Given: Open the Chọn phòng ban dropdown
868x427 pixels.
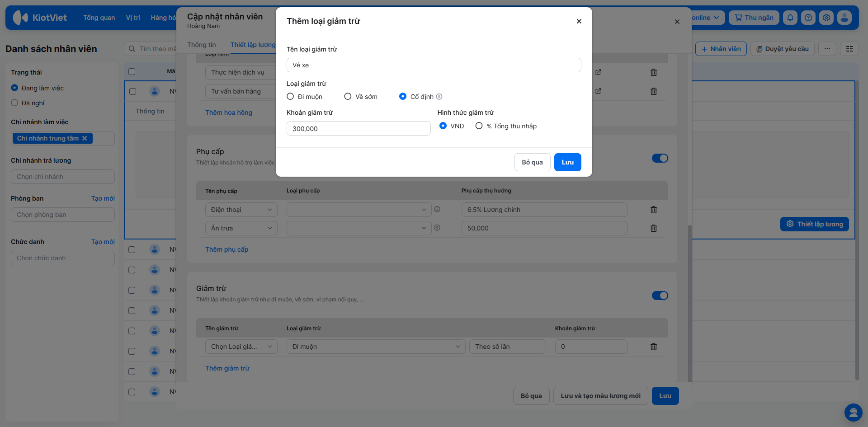Looking at the screenshot, I should click(63, 215).
